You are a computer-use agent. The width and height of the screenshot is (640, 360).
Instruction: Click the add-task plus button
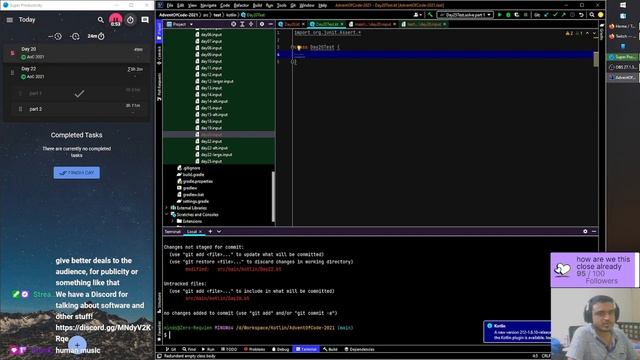77,345
